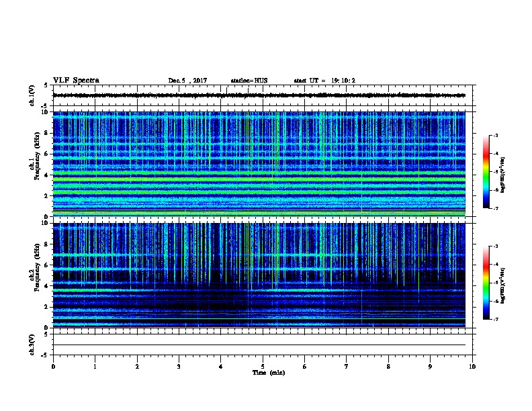Click the ch.3(V) axis label
Viewport: 532px width, 411px height.
[32, 345]
